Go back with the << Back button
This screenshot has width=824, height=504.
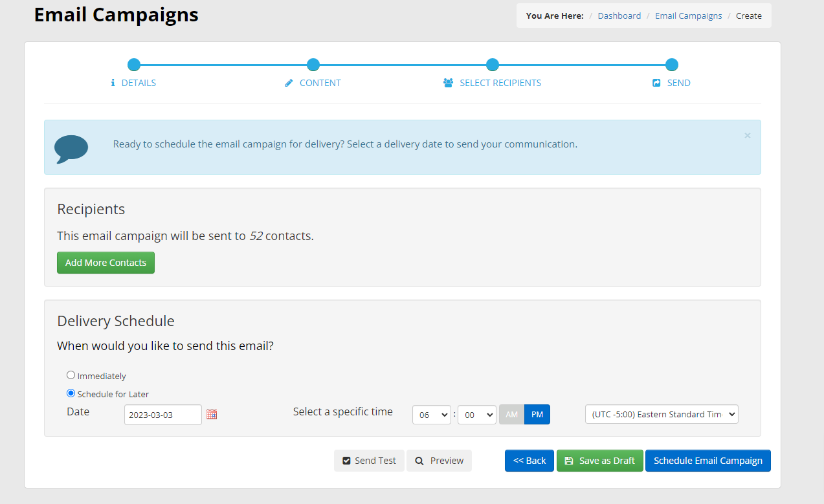[529, 461]
